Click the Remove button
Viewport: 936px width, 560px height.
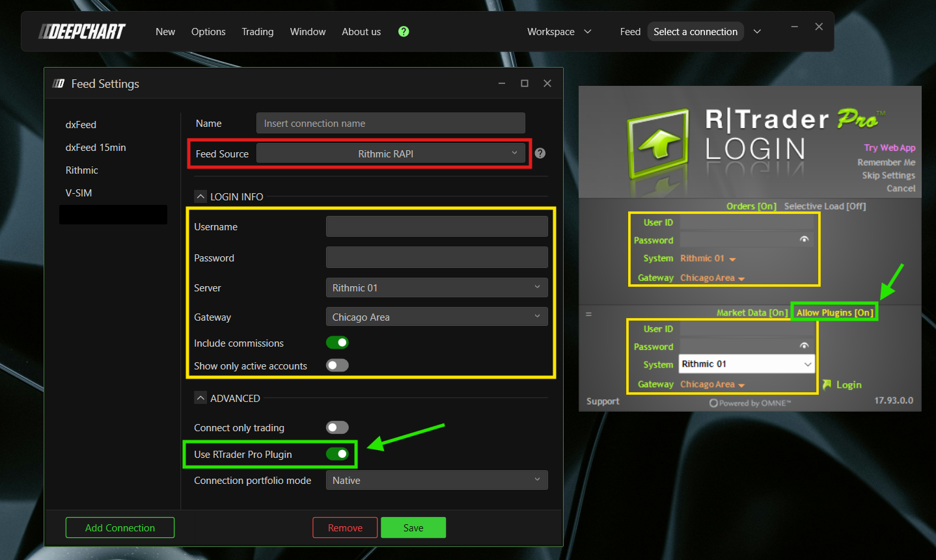pos(345,527)
